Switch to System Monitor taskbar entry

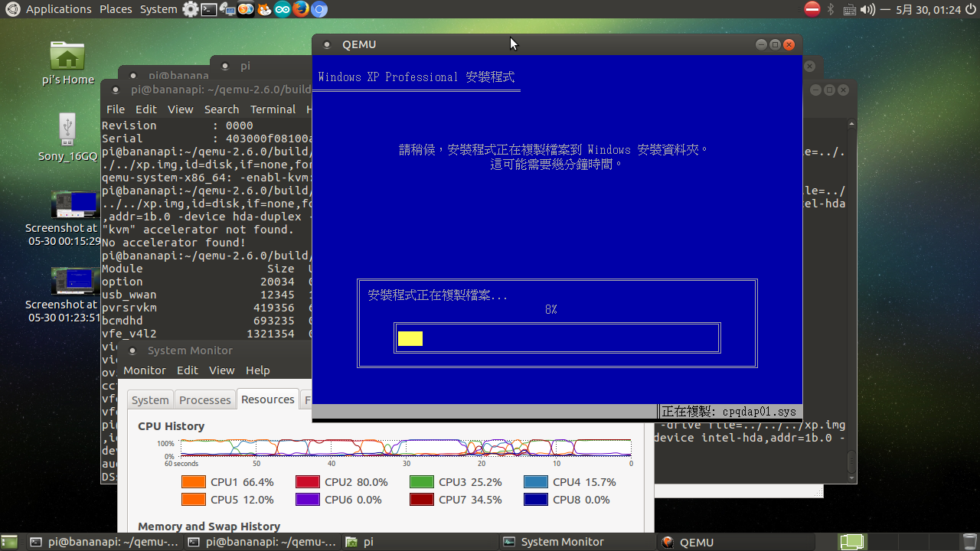click(577, 542)
